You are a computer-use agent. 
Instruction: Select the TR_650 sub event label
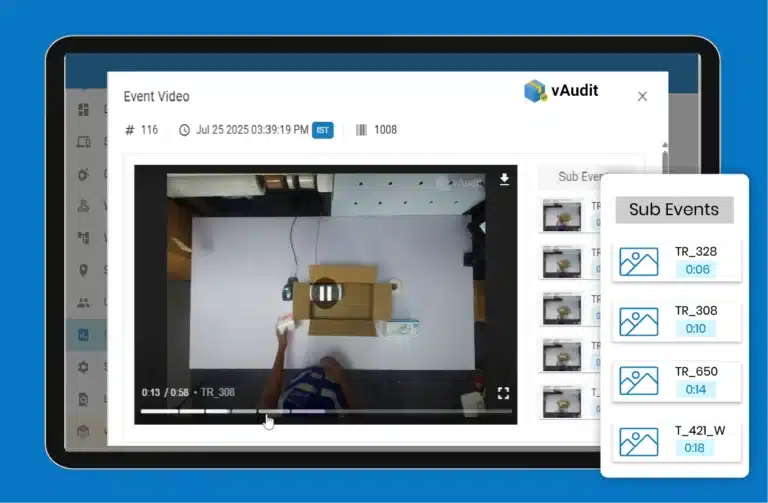click(x=696, y=371)
